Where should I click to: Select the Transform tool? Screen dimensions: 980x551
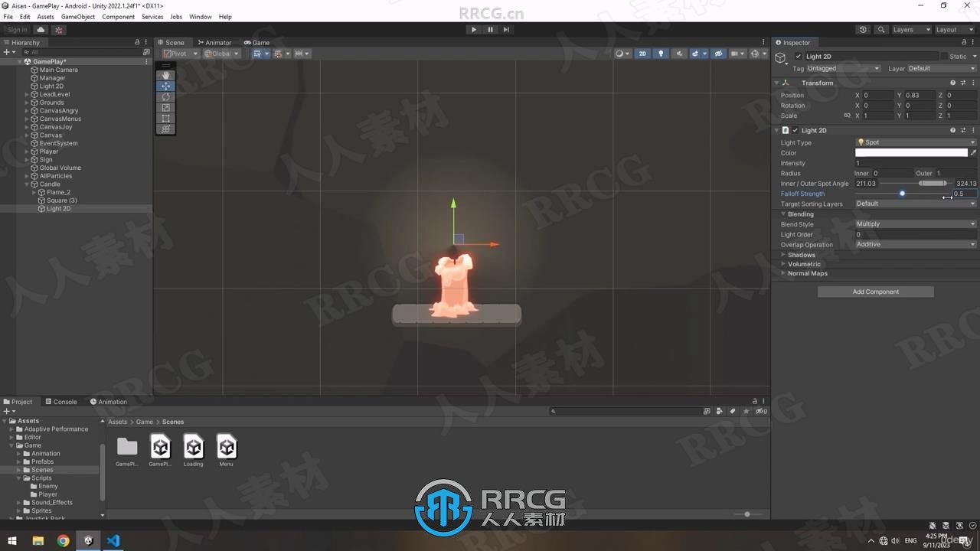click(165, 129)
